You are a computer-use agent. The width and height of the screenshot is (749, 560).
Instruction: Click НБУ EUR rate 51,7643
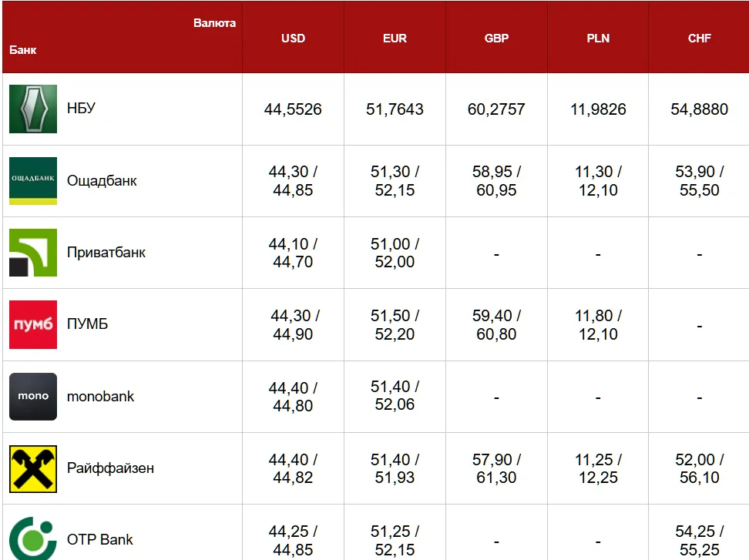pyautogui.click(x=395, y=109)
